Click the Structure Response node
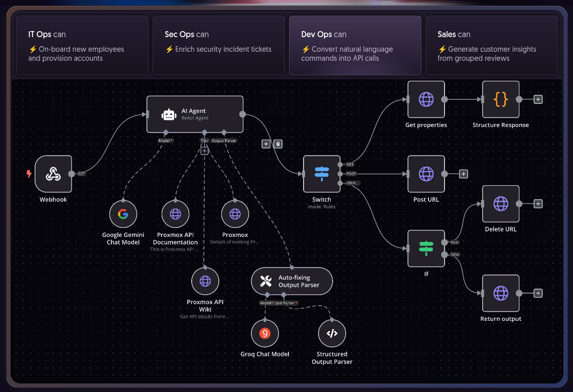The image size is (573, 392). pyautogui.click(x=501, y=100)
